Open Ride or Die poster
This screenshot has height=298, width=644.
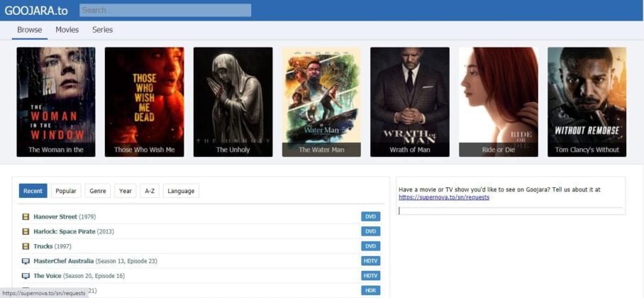[499, 102]
